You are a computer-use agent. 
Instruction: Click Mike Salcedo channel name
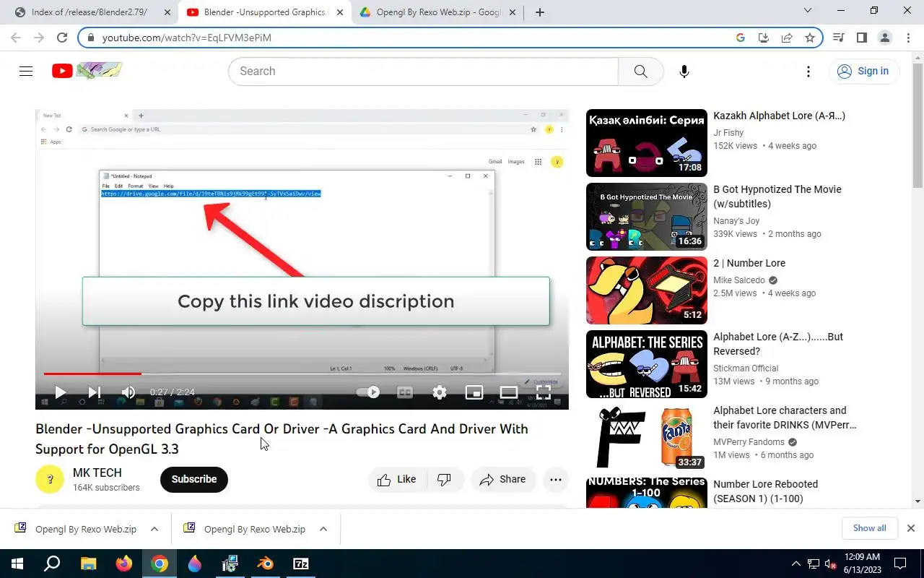click(x=738, y=280)
